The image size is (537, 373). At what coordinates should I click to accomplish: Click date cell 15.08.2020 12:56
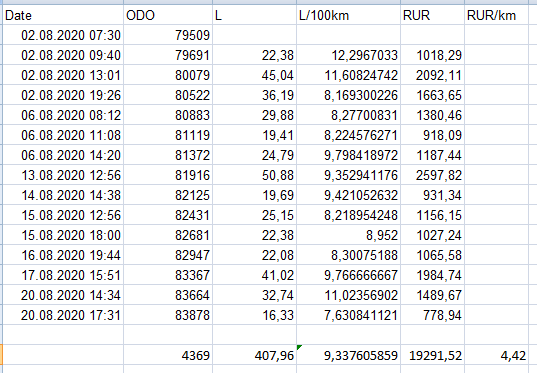click(x=63, y=215)
